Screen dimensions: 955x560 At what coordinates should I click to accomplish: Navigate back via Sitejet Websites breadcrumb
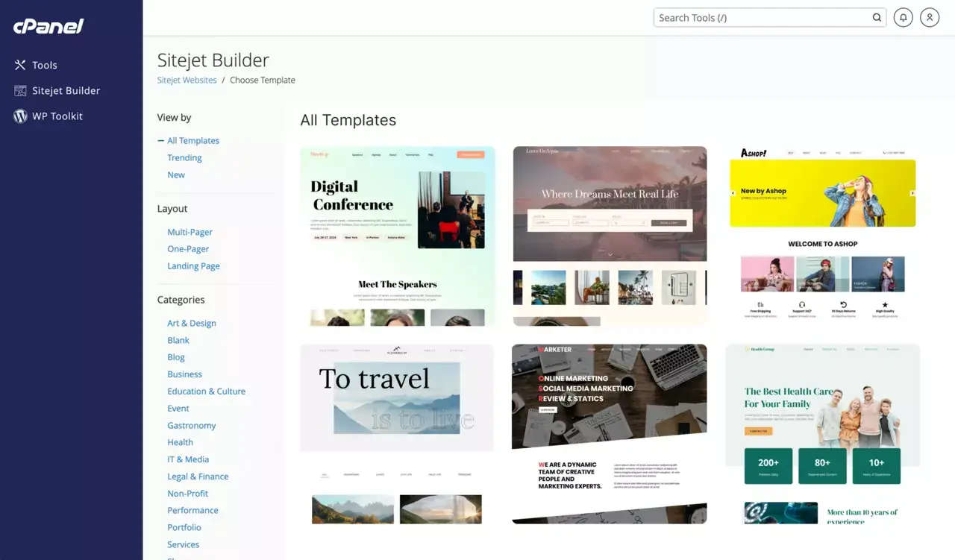pyautogui.click(x=187, y=80)
